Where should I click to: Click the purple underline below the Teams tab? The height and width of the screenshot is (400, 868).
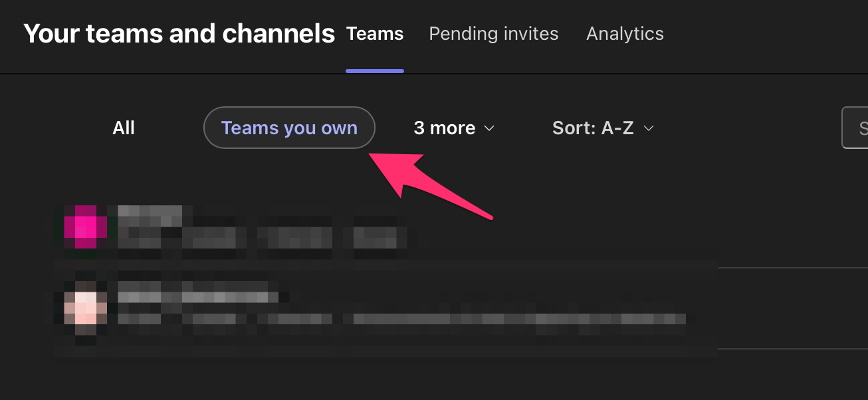pos(375,70)
